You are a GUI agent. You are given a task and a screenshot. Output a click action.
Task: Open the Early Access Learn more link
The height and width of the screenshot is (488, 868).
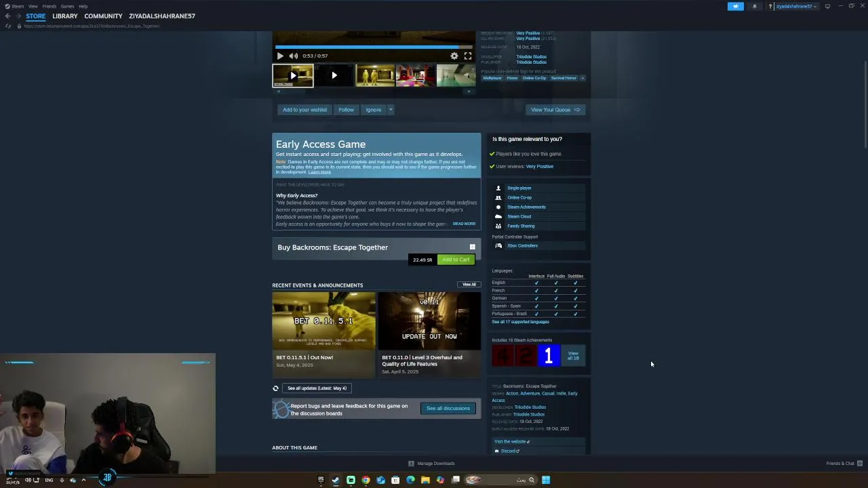(319, 172)
